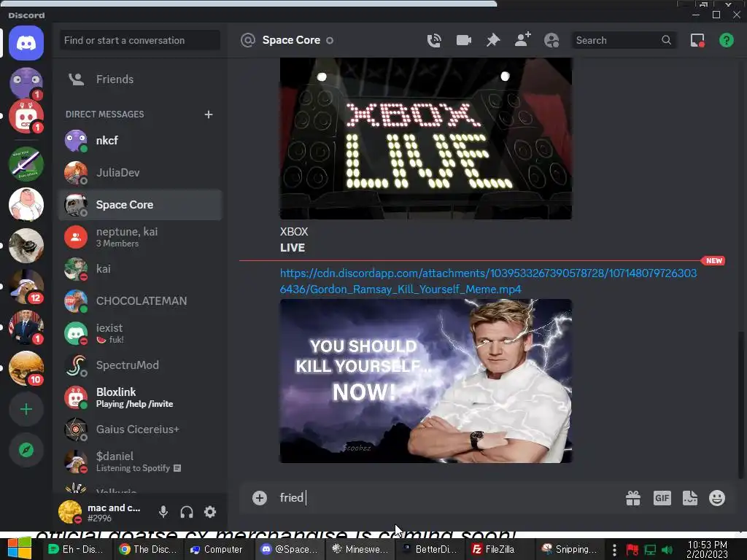The width and height of the screenshot is (747, 560).
Task: Open Bloxlink direct message
Action: pyautogui.click(x=140, y=397)
